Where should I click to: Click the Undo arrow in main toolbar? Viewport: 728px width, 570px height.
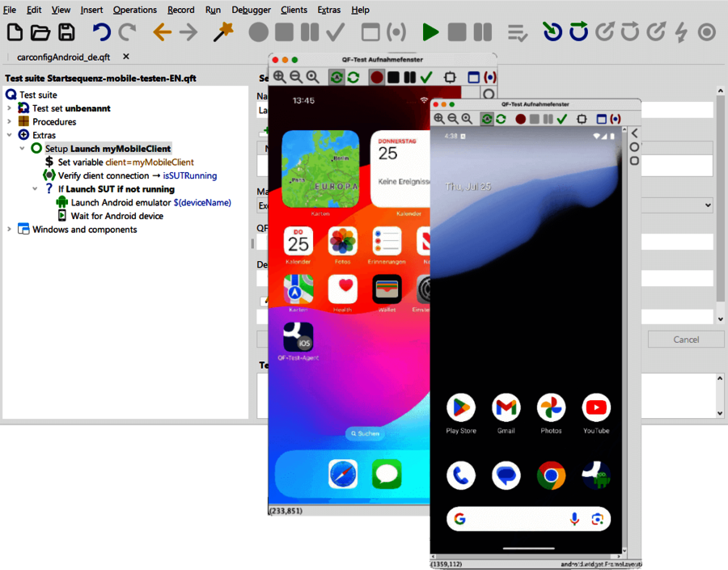click(x=101, y=32)
